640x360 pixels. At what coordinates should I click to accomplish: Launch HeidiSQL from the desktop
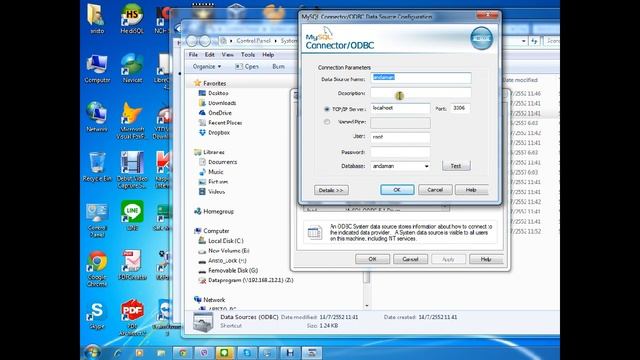point(132,19)
